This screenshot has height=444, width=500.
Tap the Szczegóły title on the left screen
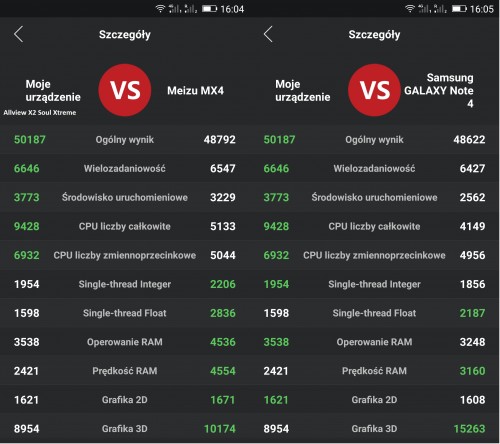pos(125,35)
